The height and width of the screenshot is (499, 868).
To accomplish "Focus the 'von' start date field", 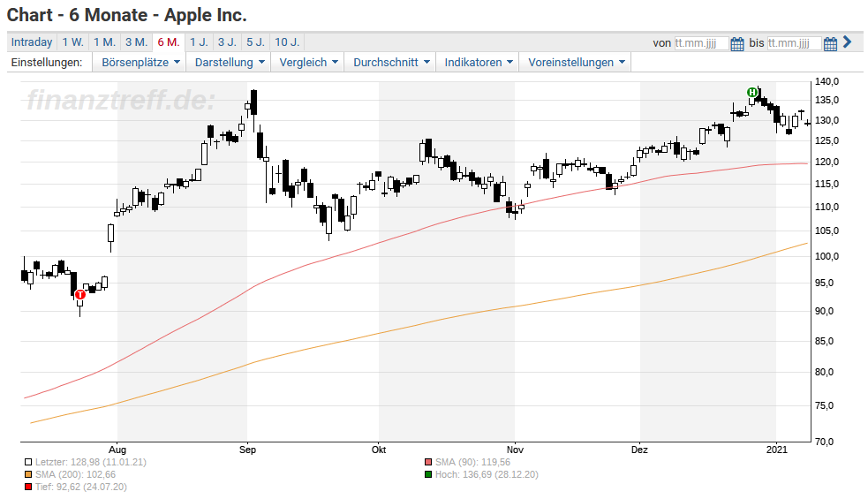I will 701,43.
